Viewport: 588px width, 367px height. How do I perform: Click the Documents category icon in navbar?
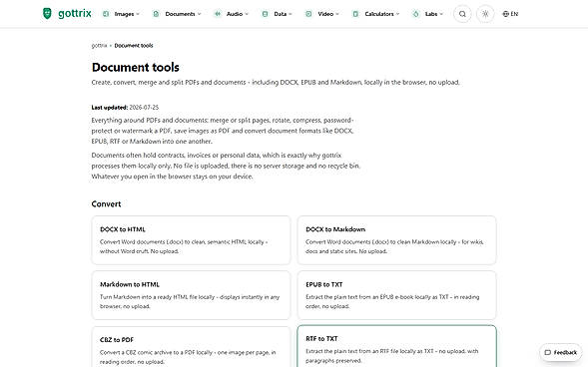pos(156,14)
